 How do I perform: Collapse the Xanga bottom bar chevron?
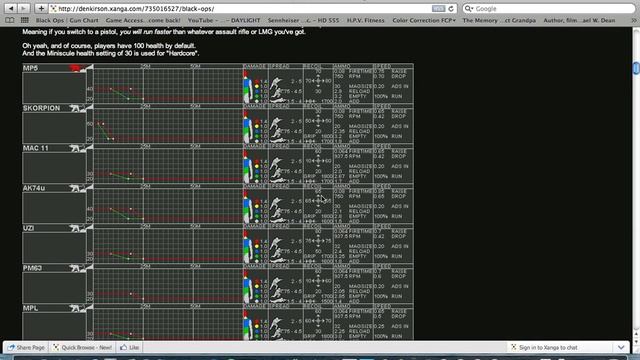[x=621, y=347]
